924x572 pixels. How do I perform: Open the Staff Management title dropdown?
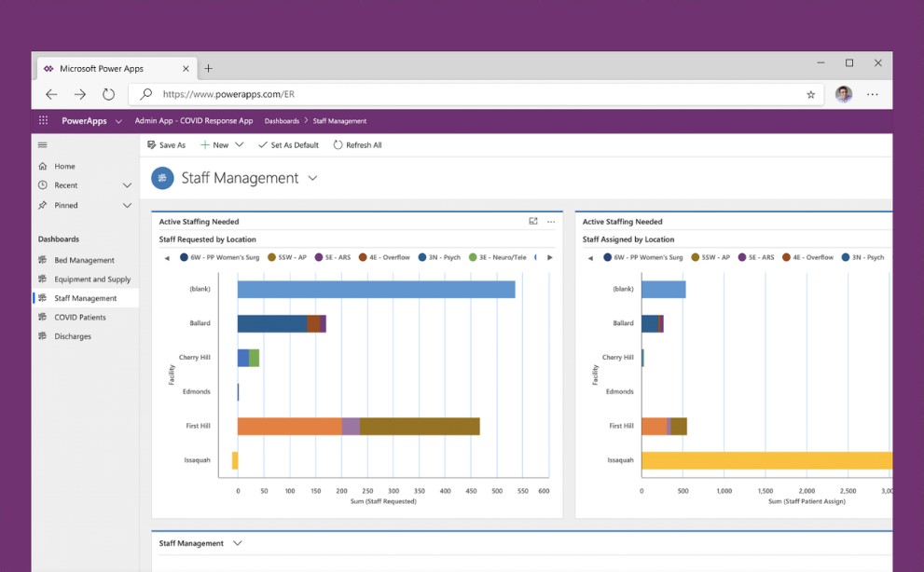point(313,177)
